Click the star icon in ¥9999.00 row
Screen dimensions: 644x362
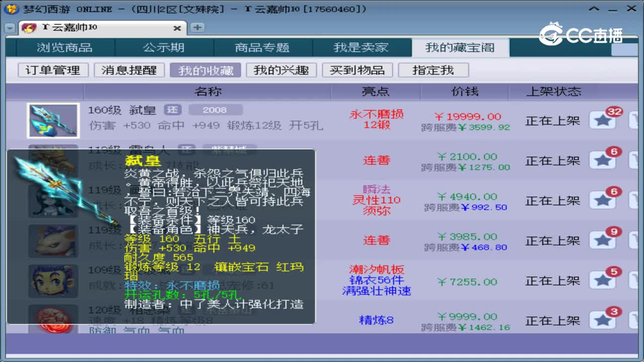coord(602,320)
